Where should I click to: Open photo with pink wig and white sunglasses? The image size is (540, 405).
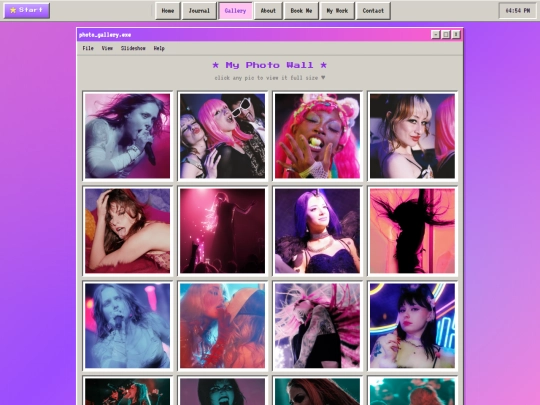click(222, 136)
